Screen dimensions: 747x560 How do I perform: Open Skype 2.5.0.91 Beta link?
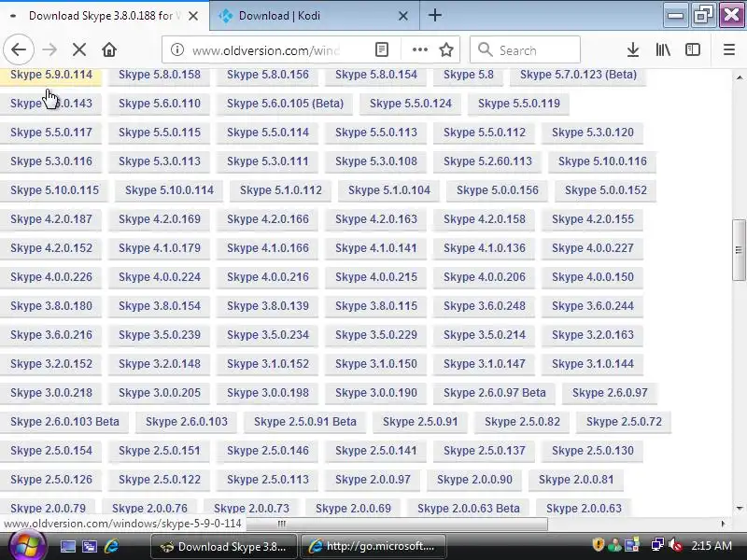click(x=305, y=422)
